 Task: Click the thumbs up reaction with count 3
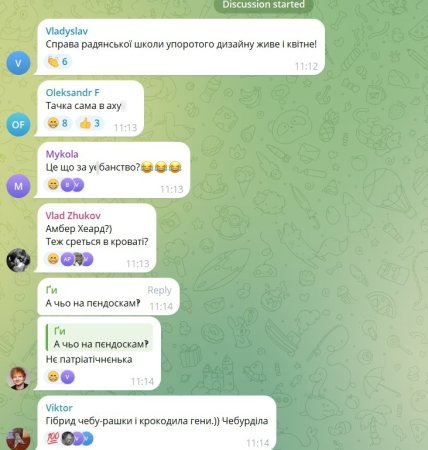point(90,123)
